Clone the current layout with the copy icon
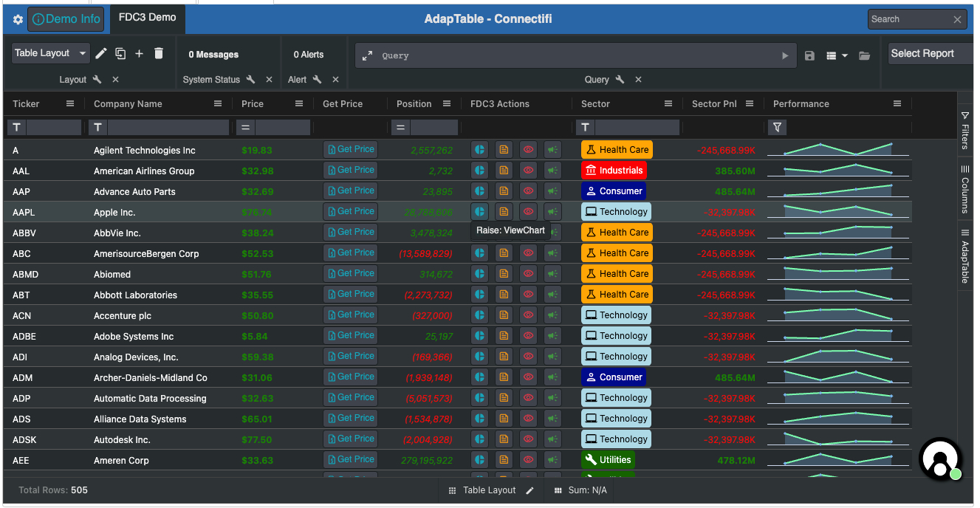 coord(120,53)
